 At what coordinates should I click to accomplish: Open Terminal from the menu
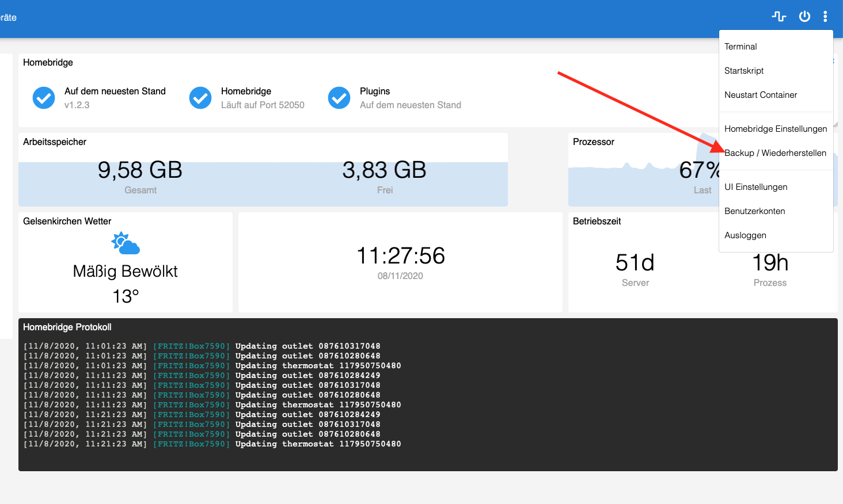(741, 47)
